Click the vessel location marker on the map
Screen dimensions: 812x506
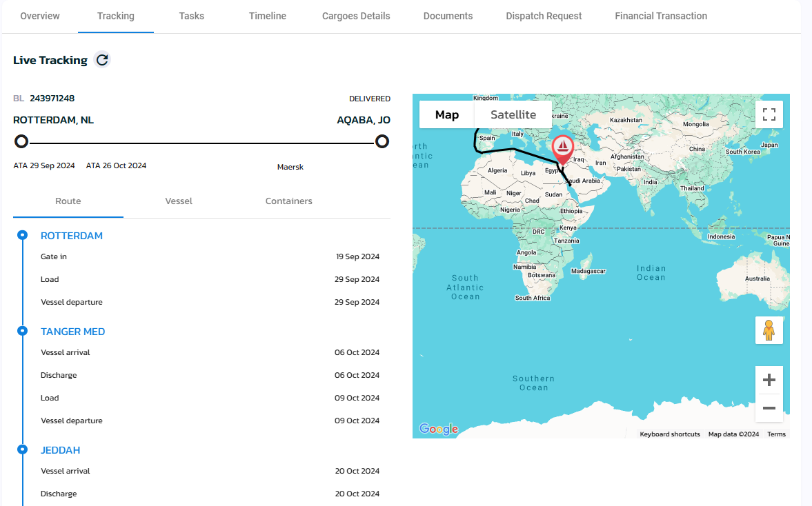(x=562, y=145)
